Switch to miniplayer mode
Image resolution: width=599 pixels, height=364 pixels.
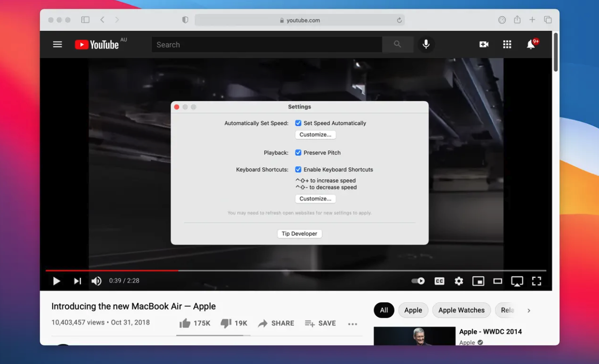click(478, 281)
